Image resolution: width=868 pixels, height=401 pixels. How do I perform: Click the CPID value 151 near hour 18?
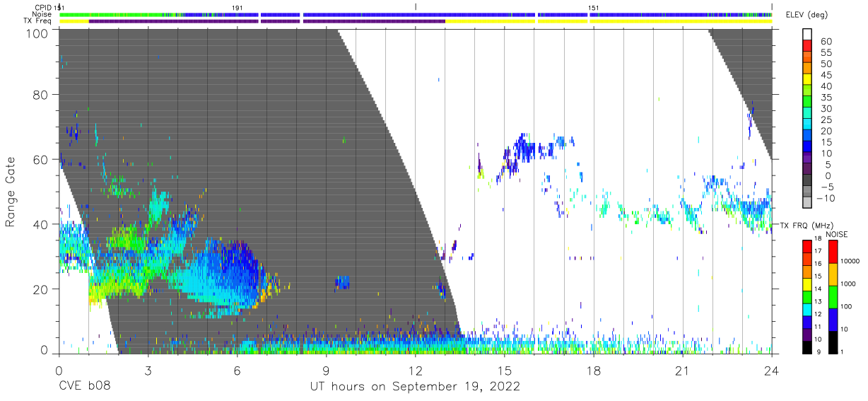[594, 7]
